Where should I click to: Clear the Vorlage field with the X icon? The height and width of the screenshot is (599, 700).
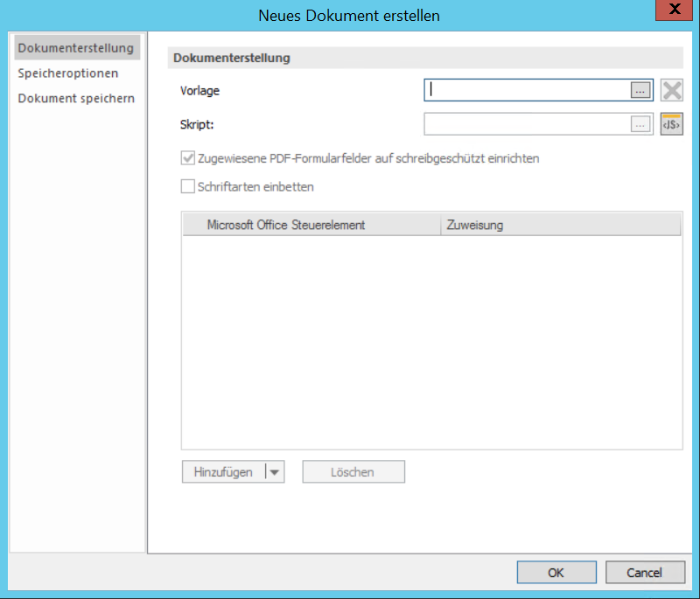[x=672, y=90]
